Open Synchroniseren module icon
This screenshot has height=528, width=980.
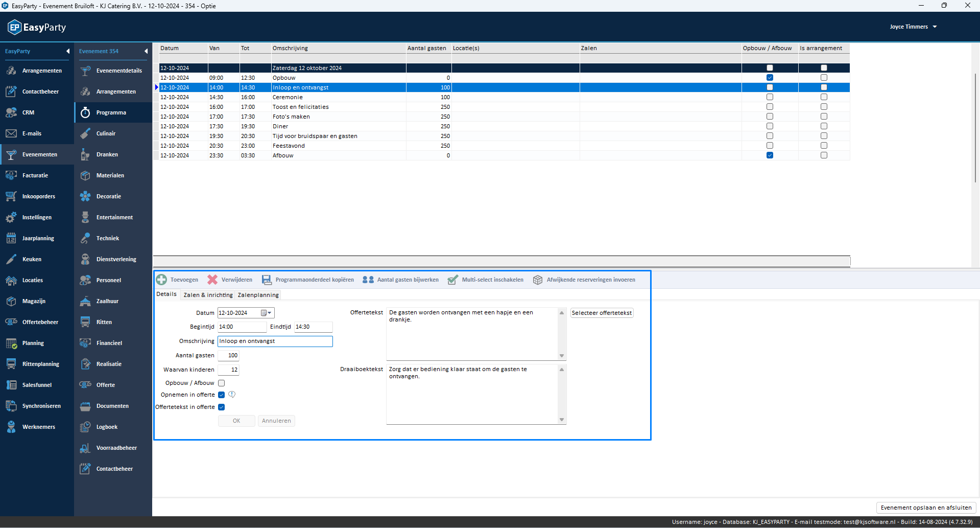pos(11,406)
